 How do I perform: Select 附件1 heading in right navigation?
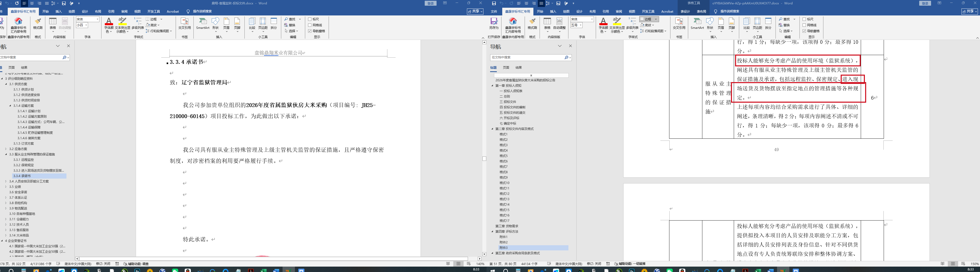click(504, 237)
